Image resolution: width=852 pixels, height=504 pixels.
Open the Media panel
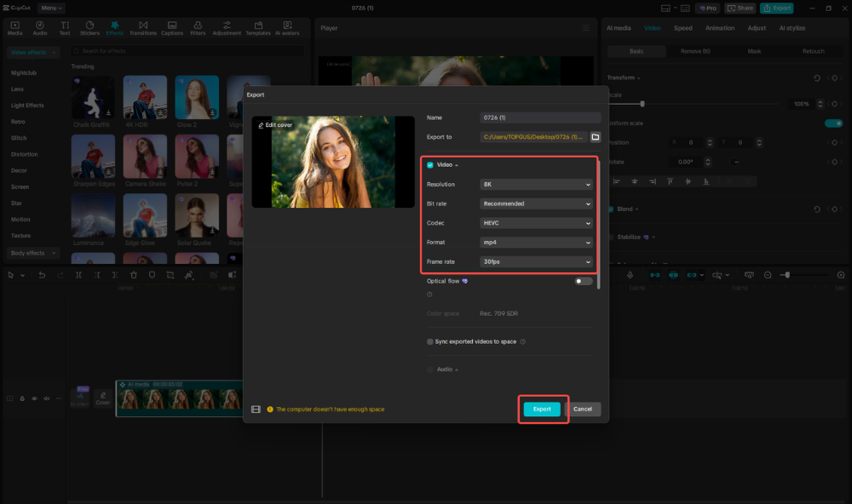pos(14,28)
